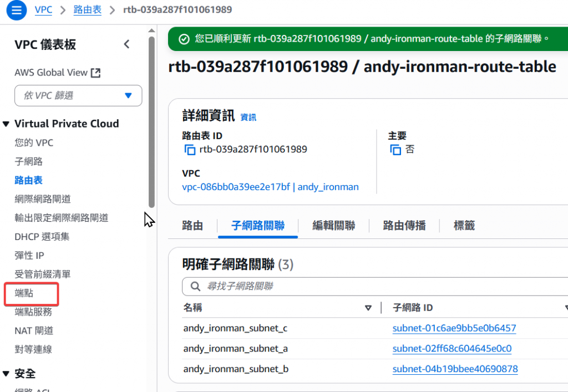Copy the route table ID icon
Image resolution: width=568 pixels, height=392 pixels.
coord(190,150)
